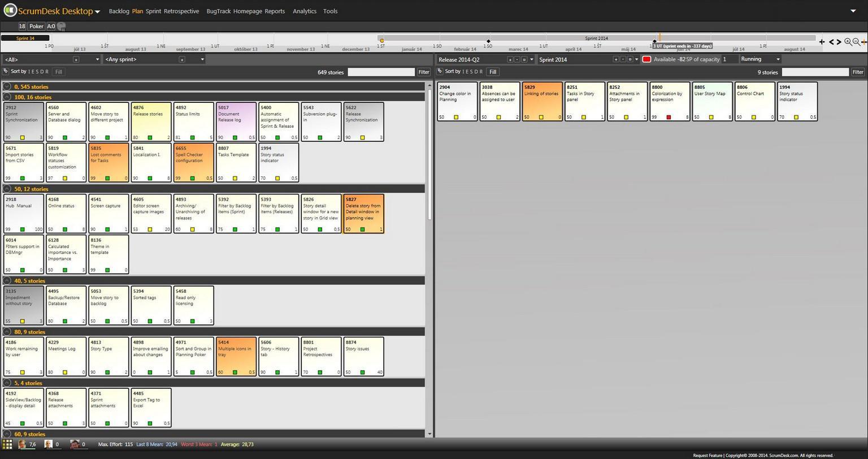Viewport: 868px width, 459px height.
Task: Click the grey chat bubble icon
Action: click(x=62, y=26)
